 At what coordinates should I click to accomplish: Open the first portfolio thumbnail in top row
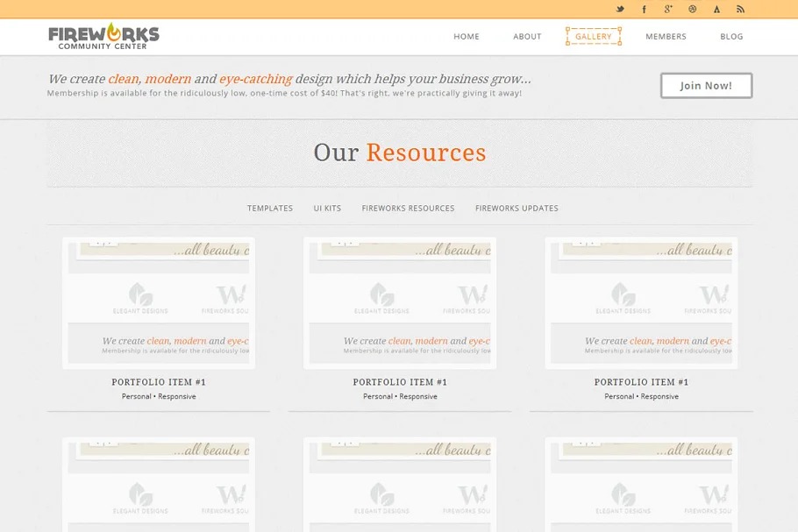(x=159, y=302)
